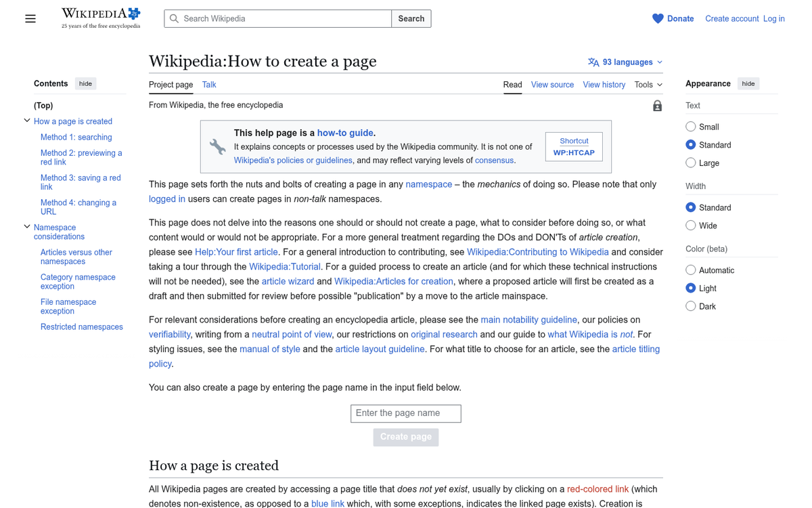Open the Wikipedia main menu hamburger icon

coord(30,18)
